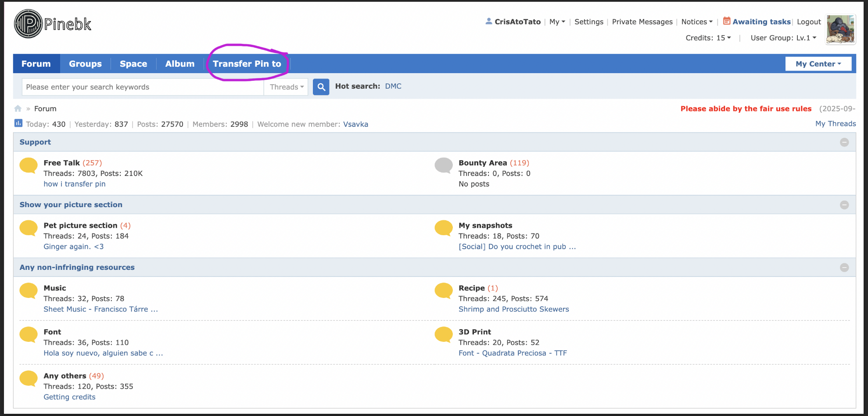The width and height of the screenshot is (868, 416).
Task: Click the Any non-infringing resources heading
Action: (x=77, y=268)
